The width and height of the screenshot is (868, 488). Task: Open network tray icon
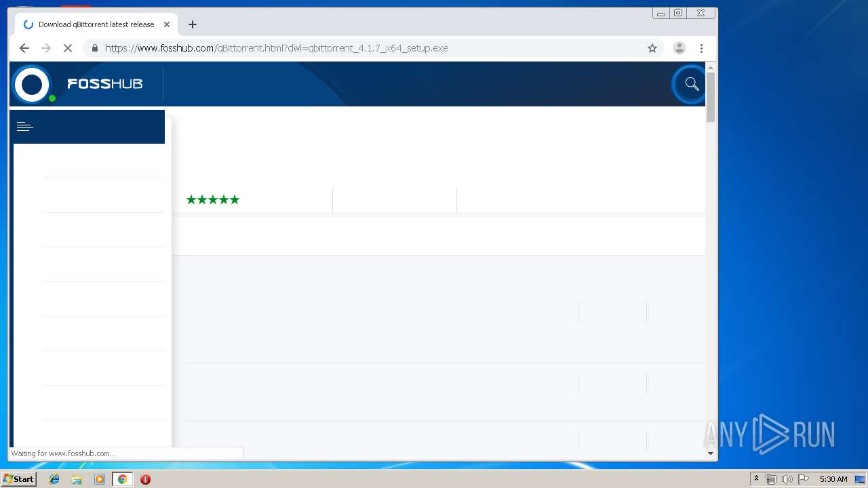[x=771, y=479]
